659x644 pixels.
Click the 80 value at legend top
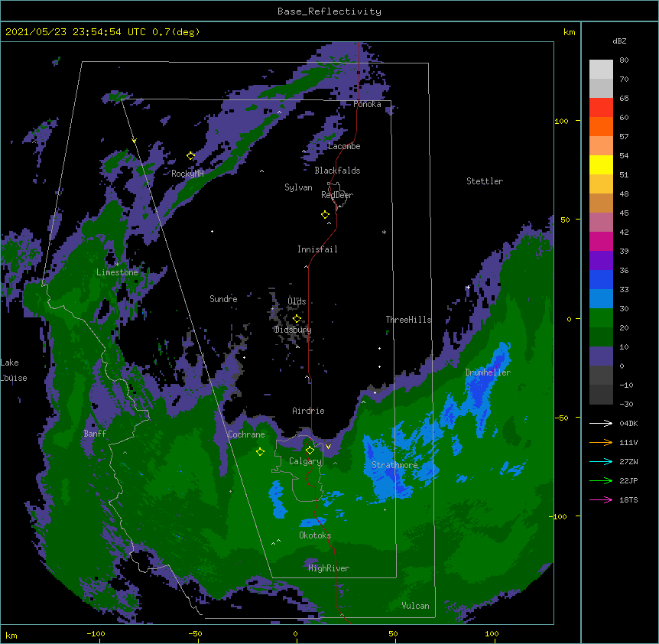[624, 60]
